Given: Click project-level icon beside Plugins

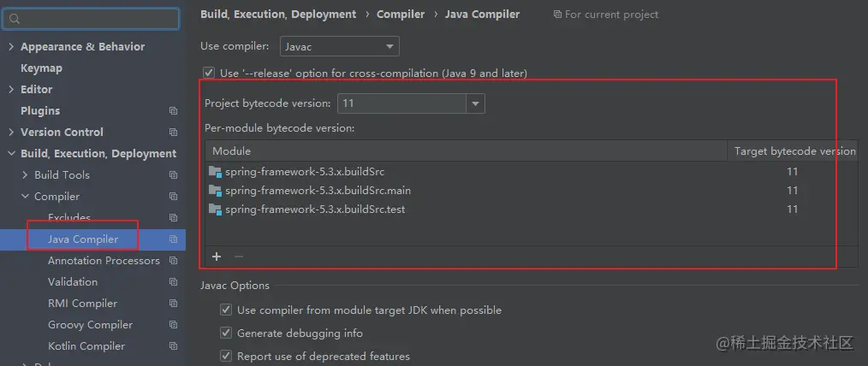Looking at the screenshot, I should [173, 111].
